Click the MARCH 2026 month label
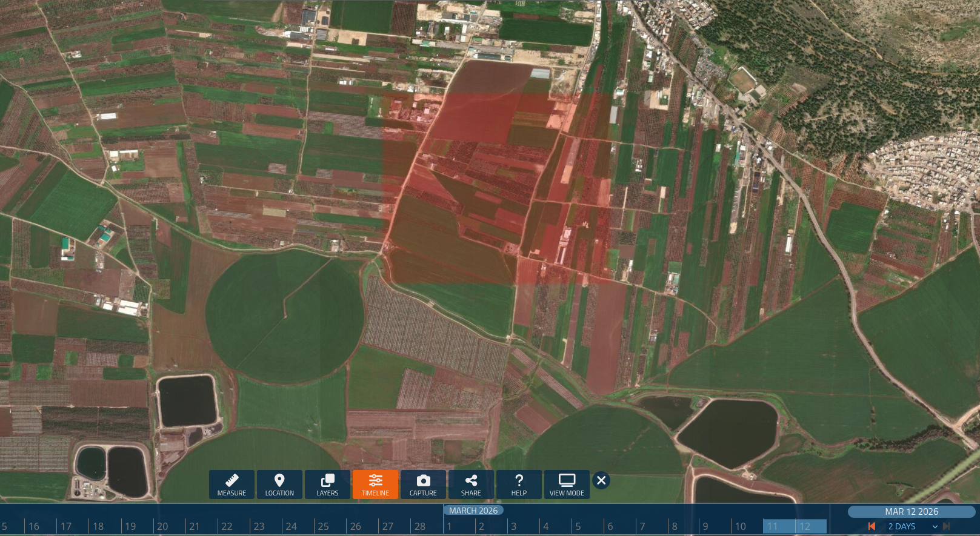This screenshot has height=536, width=980. [x=473, y=511]
